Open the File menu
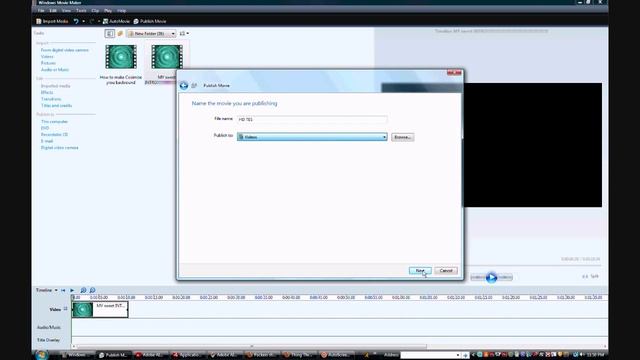 click(x=41, y=11)
